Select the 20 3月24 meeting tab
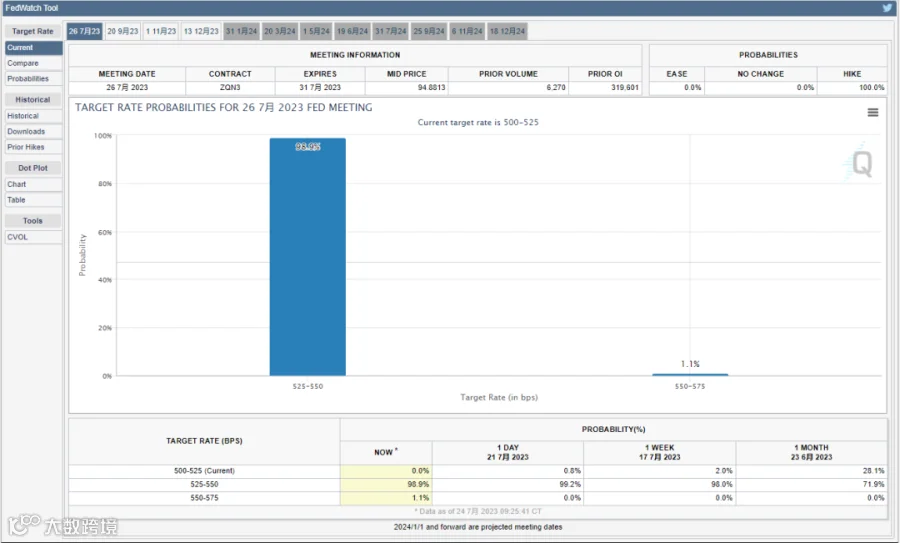Image resolution: width=900 pixels, height=543 pixels. [x=280, y=31]
